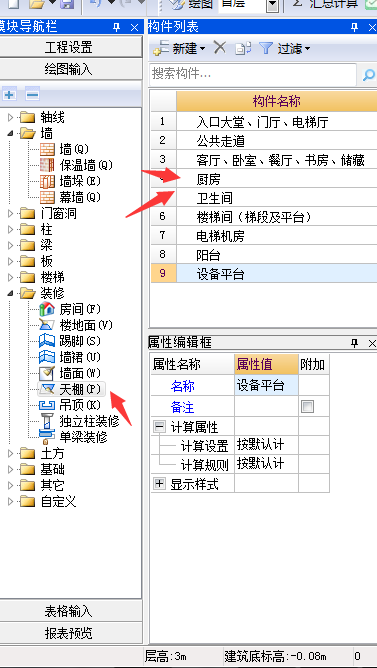Select the 天棚(P) ceiling icon
The width and height of the screenshot is (377, 668).
point(47,389)
